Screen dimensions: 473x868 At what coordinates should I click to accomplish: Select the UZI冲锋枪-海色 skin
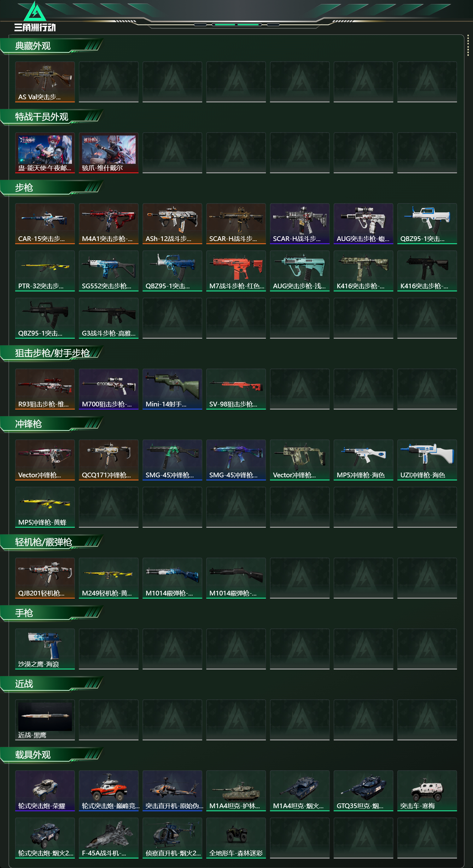click(x=427, y=460)
